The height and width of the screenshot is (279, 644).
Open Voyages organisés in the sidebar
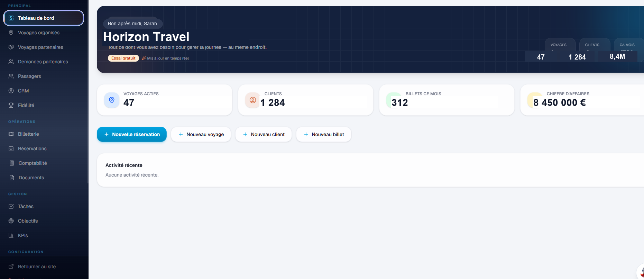coord(44,33)
